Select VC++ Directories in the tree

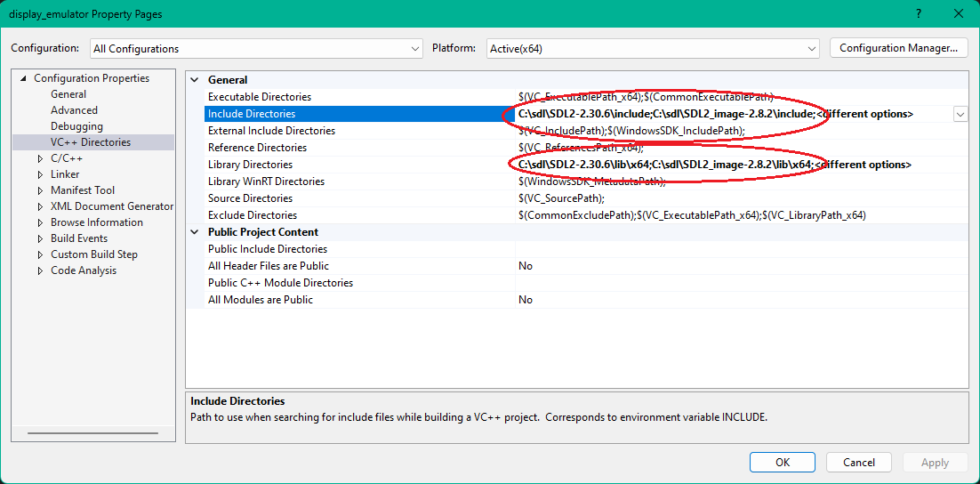[91, 142]
